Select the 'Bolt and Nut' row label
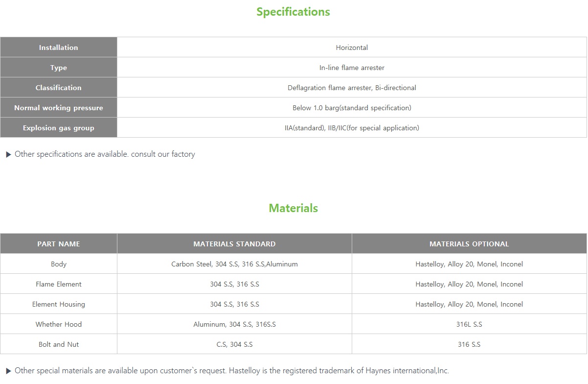 (59, 344)
